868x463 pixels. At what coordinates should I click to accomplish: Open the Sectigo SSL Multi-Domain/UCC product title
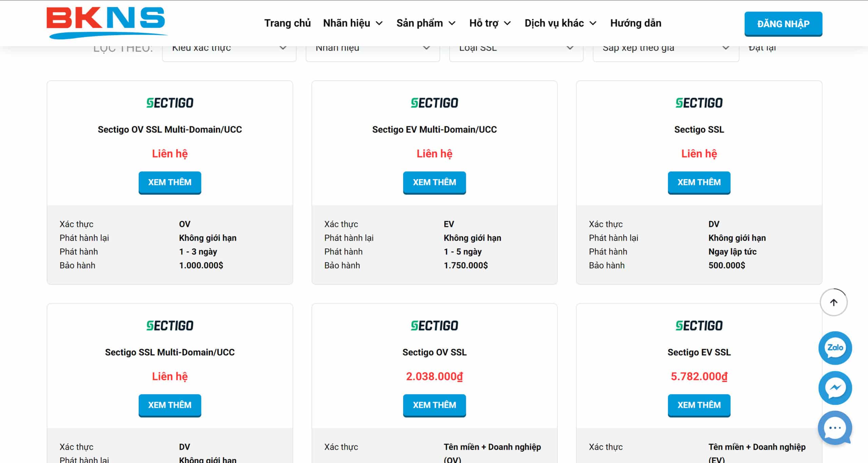[170, 352]
